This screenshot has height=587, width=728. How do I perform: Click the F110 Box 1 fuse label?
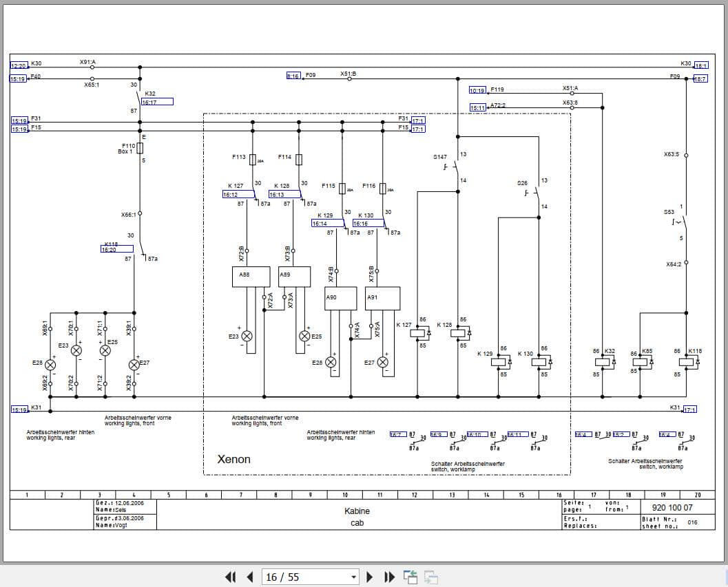click(127, 149)
